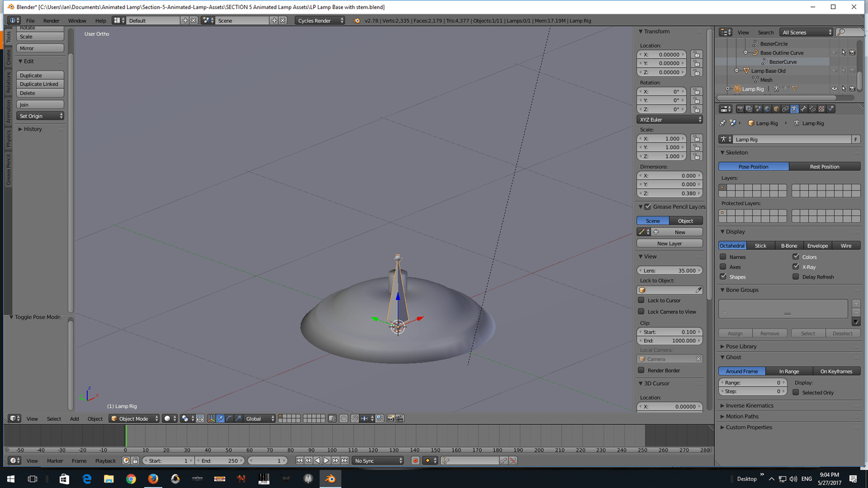
Task: Click the Firefox icon in the taskbar
Action: pos(153,479)
